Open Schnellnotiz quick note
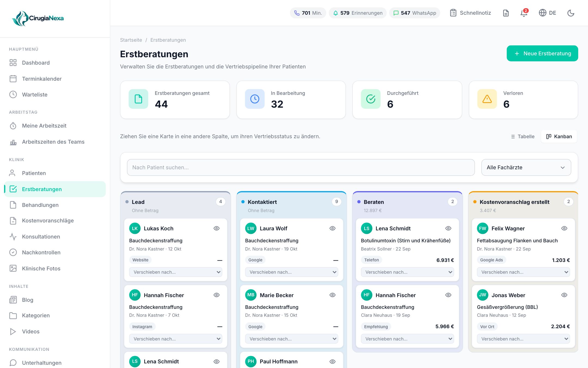Viewport: 588px width, 368px height. click(470, 13)
